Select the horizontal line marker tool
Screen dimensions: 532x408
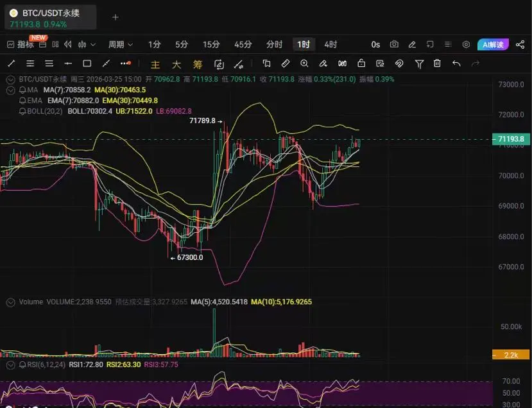point(68,64)
